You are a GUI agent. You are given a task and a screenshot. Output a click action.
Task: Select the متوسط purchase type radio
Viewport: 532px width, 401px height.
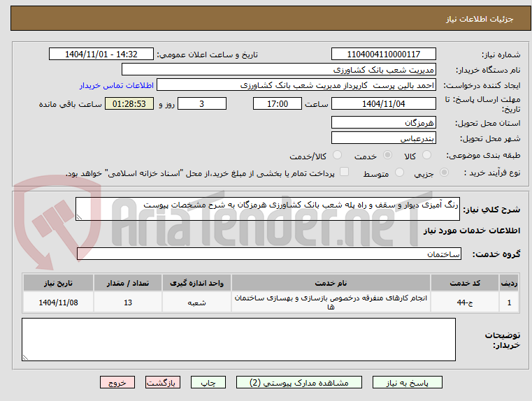[x=400, y=173]
